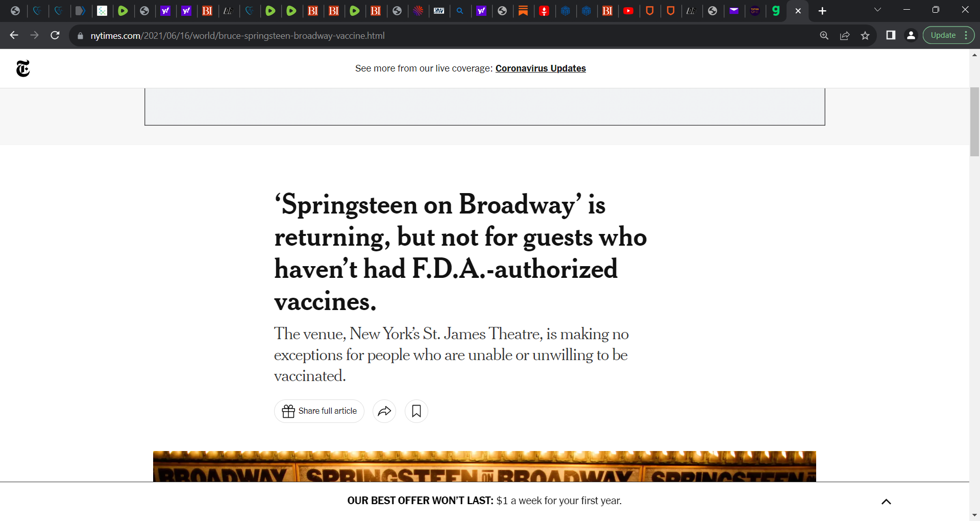
Task: Switch to the red torch-icon tab
Action: (544, 11)
